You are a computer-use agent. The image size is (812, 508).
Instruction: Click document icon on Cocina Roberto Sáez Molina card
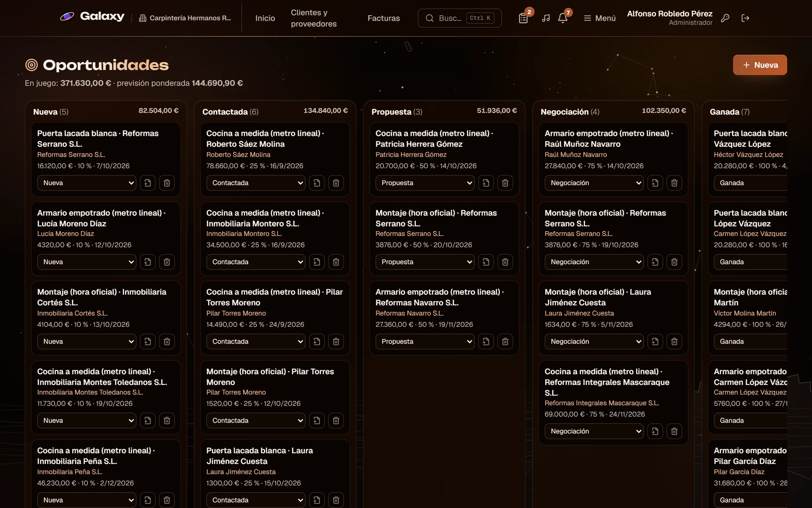tap(317, 183)
